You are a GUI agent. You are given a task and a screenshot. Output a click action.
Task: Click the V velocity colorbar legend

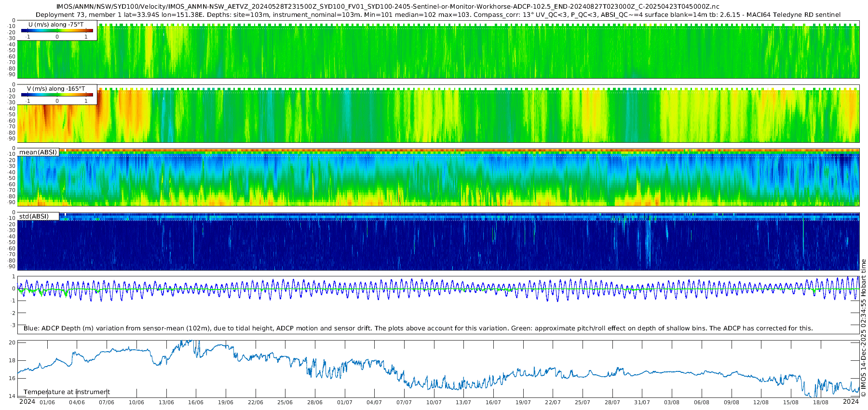tap(57, 95)
